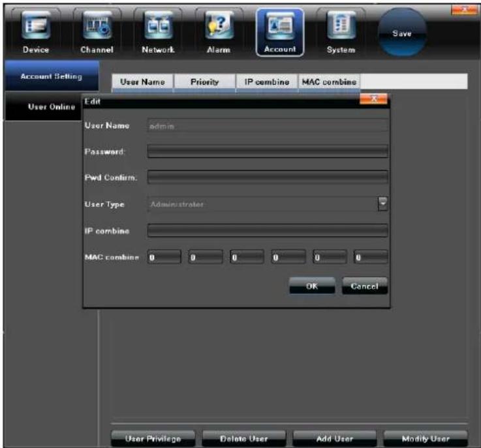Click the User Name field showing admin
This screenshot has width=481, height=448.
click(x=268, y=126)
